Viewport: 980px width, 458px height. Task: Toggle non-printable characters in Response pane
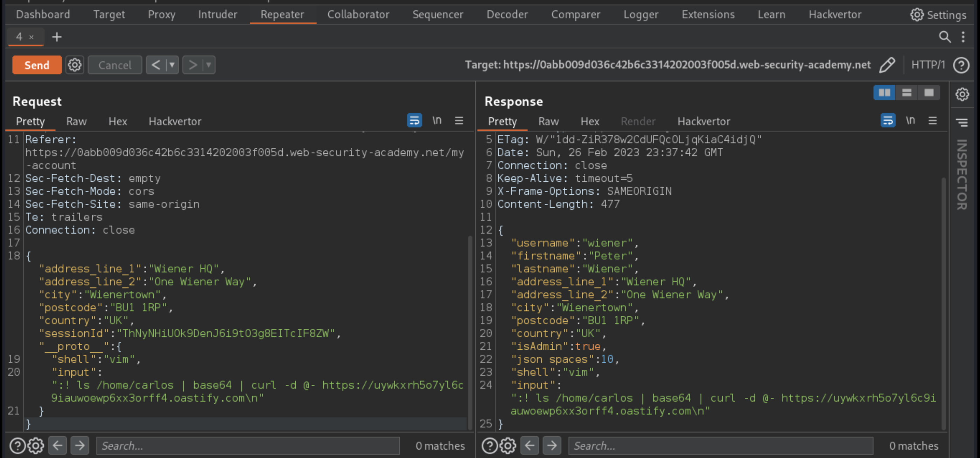click(910, 120)
